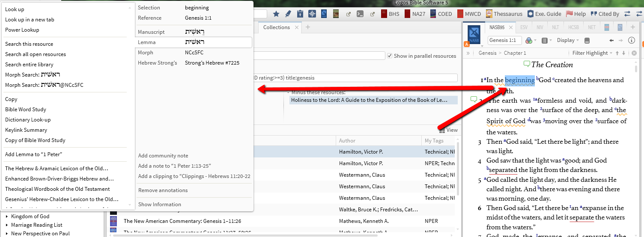The width and height of the screenshot is (644, 237).
Task: Open the Help flag shortcut
Action: pos(576,14)
